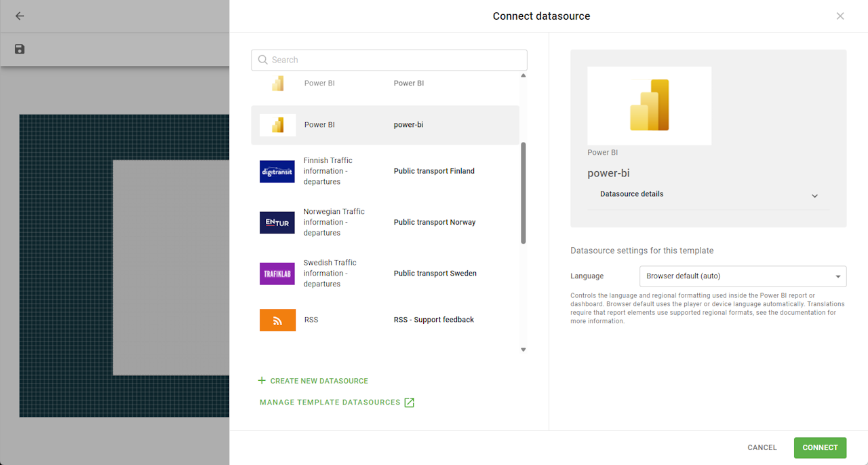Click the digitransit logo icon
The height and width of the screenshot is (465, 868).
click(x=277, y=171)
